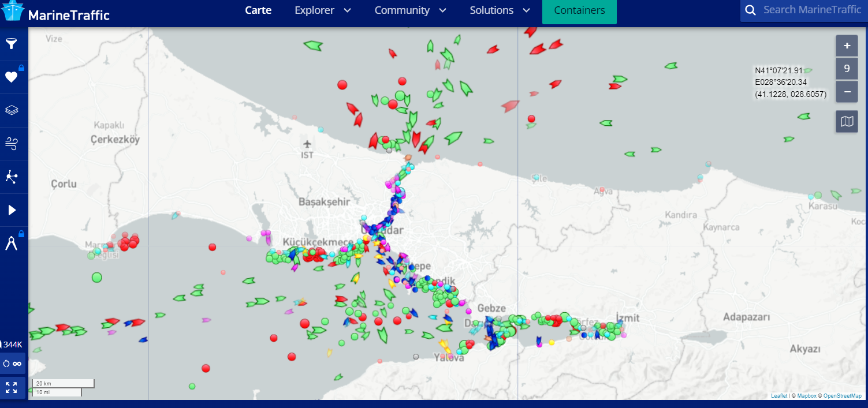This screenshot has height=408, width=868.
Task: Click the Adapazarı city label
Action: point(747,317)
